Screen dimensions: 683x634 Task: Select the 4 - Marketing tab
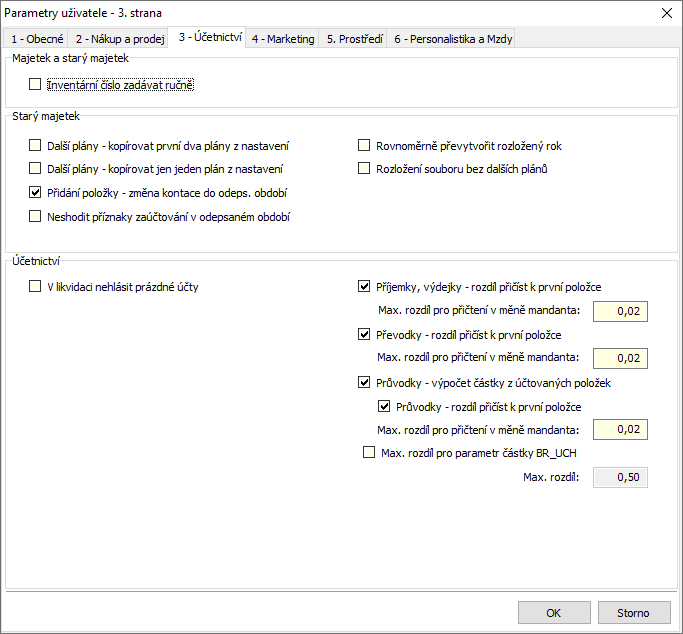[x=283, y=39]
